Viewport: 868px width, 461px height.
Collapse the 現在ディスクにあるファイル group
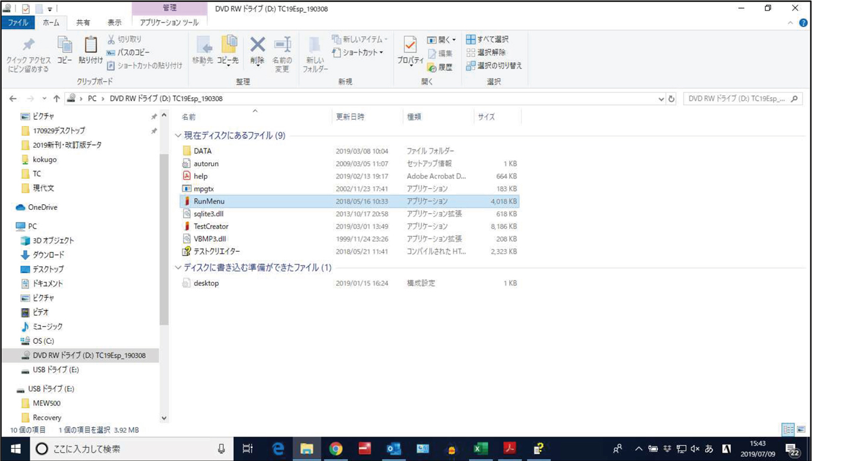(x=178, y=136)
